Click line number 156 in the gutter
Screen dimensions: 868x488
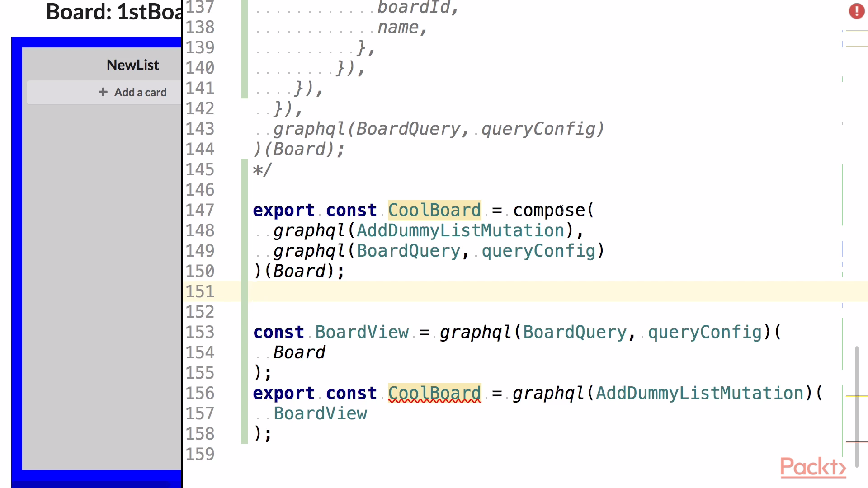[200, 393]
